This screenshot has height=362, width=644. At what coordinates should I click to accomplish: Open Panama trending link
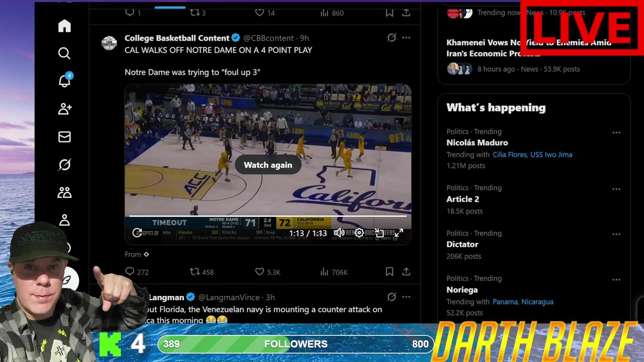click(505, 302)
